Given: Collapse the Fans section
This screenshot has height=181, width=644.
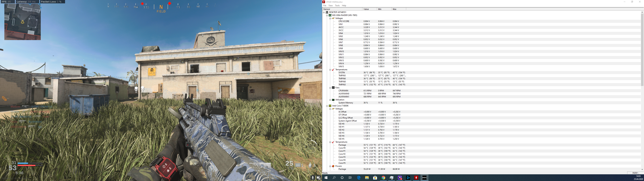Looking at the screenshot, I should coord(330,88).
